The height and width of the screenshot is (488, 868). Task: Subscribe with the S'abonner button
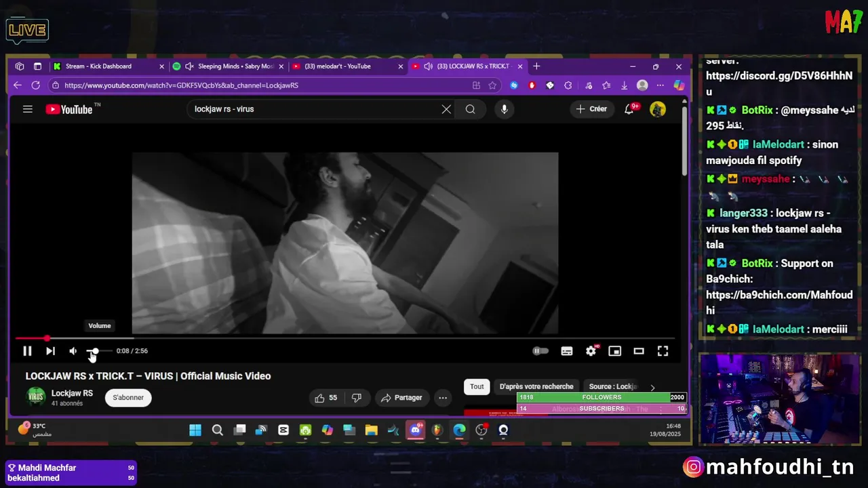tap(128, 398)
